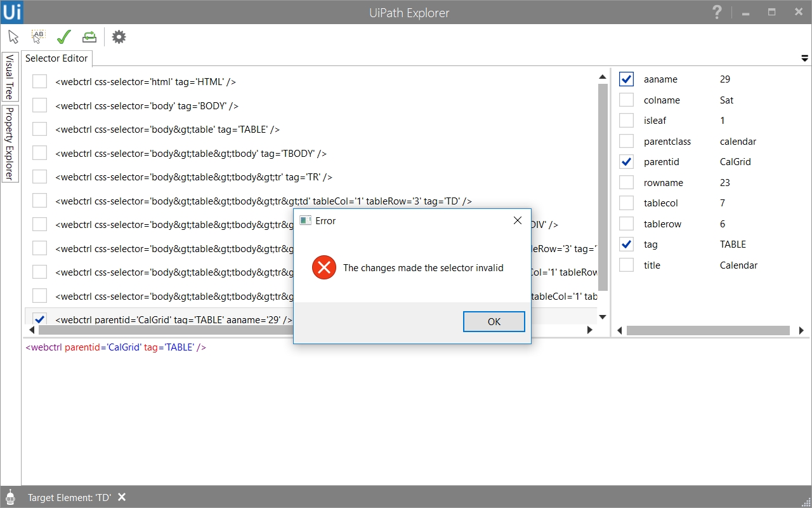
Task: Click the Select Region tool with AB icon
Action: point(39,37)
